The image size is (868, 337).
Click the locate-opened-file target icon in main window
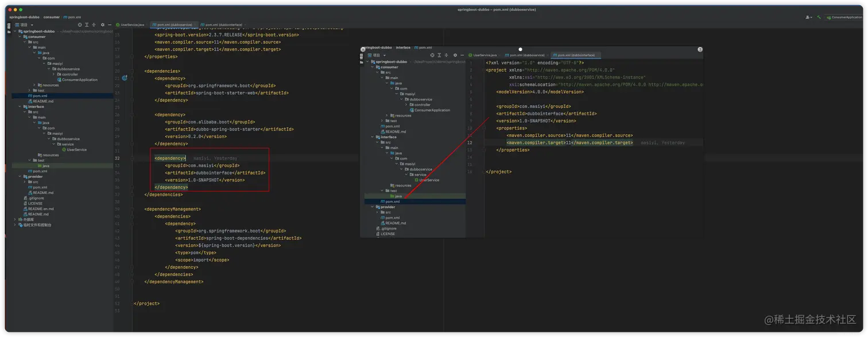80,25
